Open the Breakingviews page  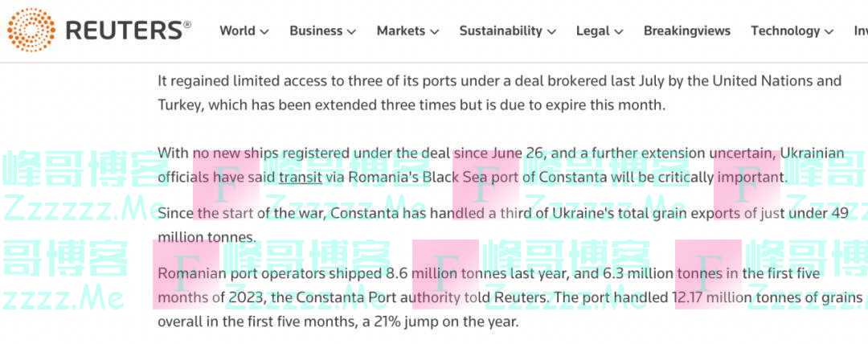[x=686, y=31]
